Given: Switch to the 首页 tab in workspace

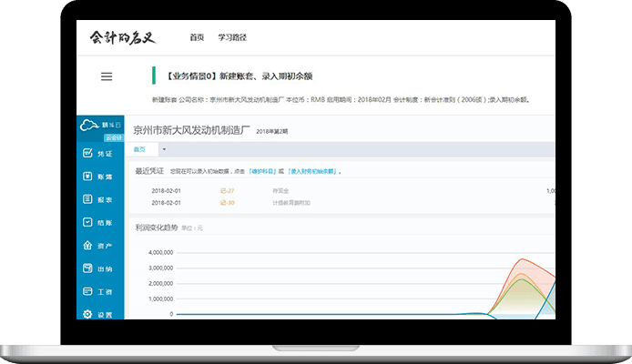Looking at the screenshot, I should coord(139,149).
